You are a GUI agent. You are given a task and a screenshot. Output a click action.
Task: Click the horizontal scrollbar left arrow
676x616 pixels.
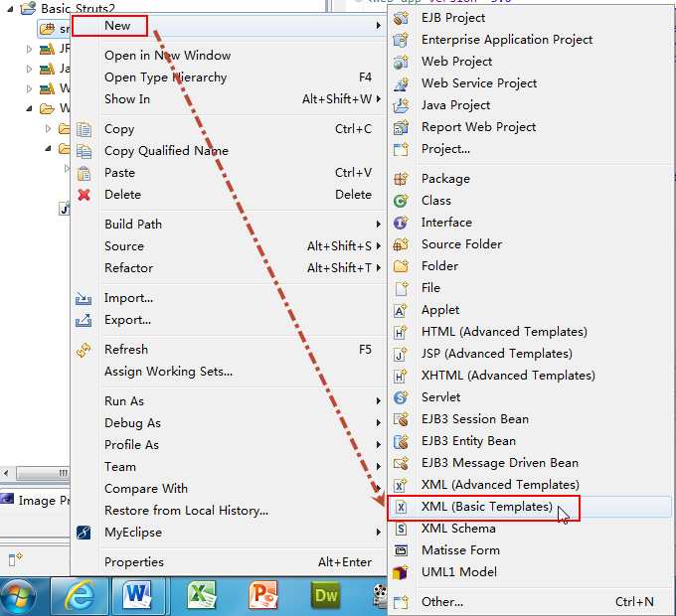point(6,473)
